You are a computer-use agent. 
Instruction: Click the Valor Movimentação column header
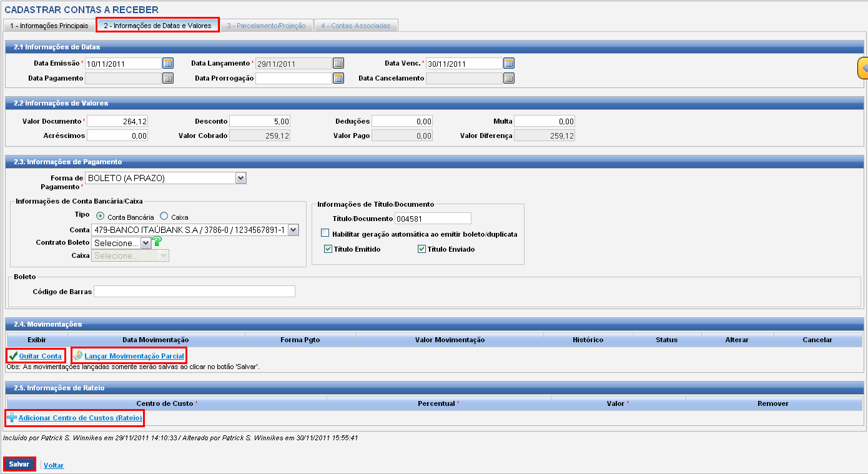450,340
